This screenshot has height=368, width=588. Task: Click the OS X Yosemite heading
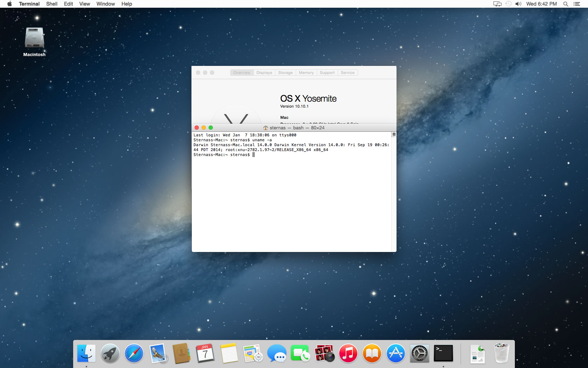(x=308, y=98)
